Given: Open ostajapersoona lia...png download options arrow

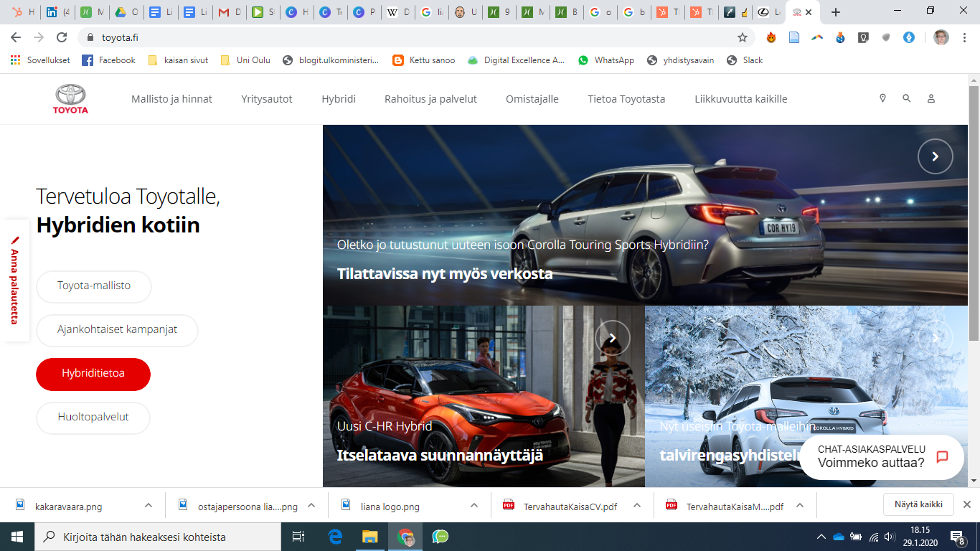Looking at the screenshot, I should pos(311,506).
